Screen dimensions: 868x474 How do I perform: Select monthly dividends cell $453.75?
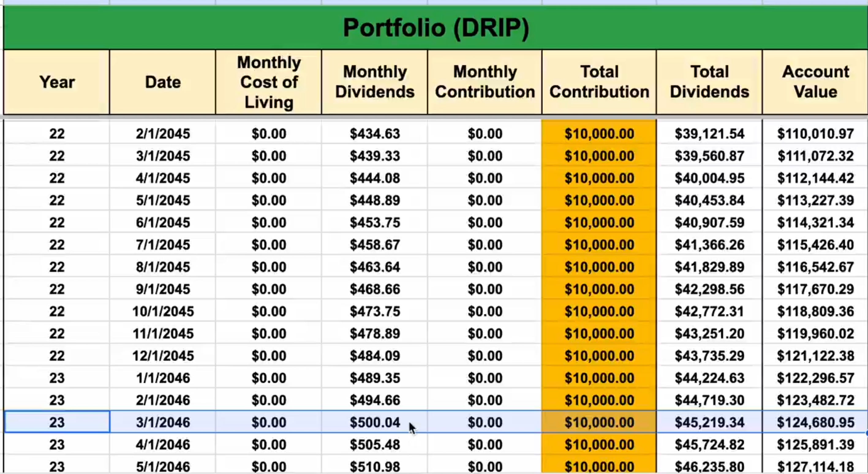point(375,223)
